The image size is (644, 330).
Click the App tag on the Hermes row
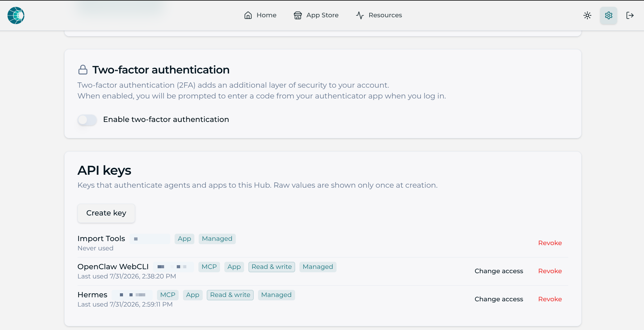[193, 295]
